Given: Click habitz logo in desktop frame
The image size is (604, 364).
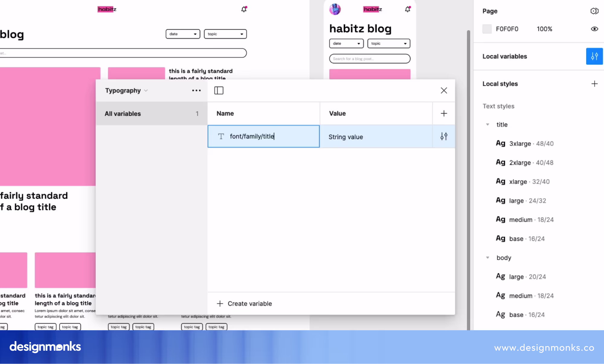Looking at the screenshot, I should pyautogui.click(x=107, y=9).
